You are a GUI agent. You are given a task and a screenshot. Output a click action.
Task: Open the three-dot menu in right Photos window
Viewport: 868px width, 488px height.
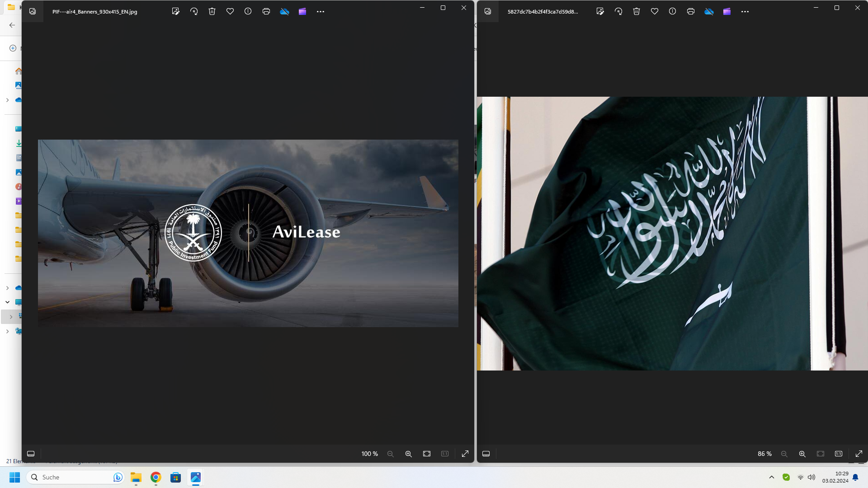pyautogui.click(x=745, y=12)
